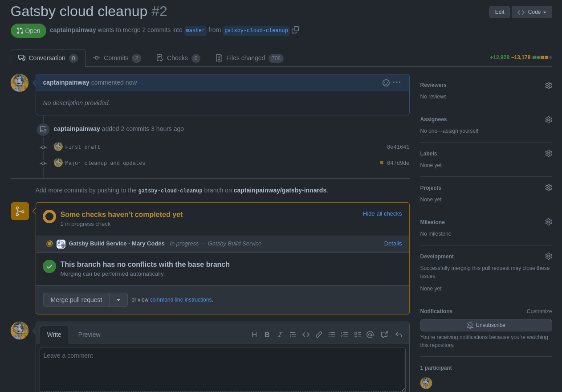Open the Code dropdown button
The height and width of the screenshot is (392, 562).
click(532, 12)
